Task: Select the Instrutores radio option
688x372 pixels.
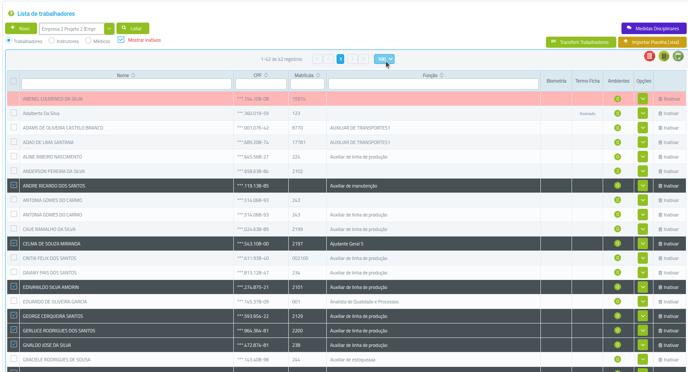Action: coord(51,40)
